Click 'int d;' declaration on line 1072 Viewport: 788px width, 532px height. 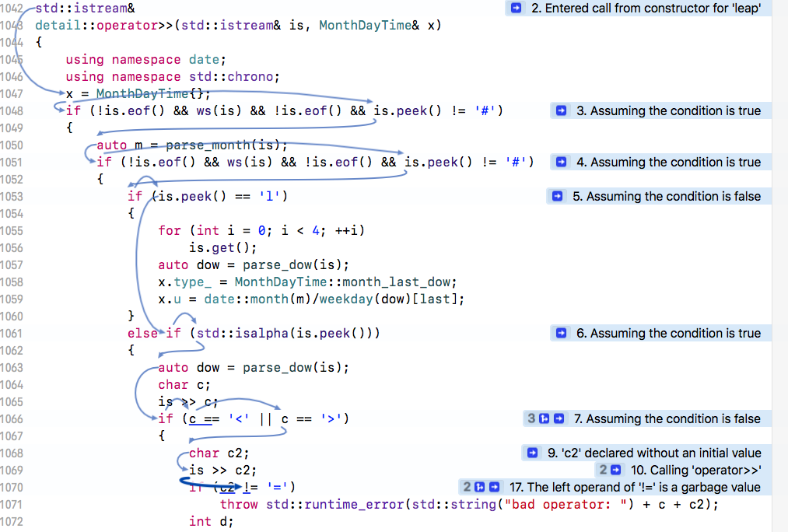[x=211, y=521]
